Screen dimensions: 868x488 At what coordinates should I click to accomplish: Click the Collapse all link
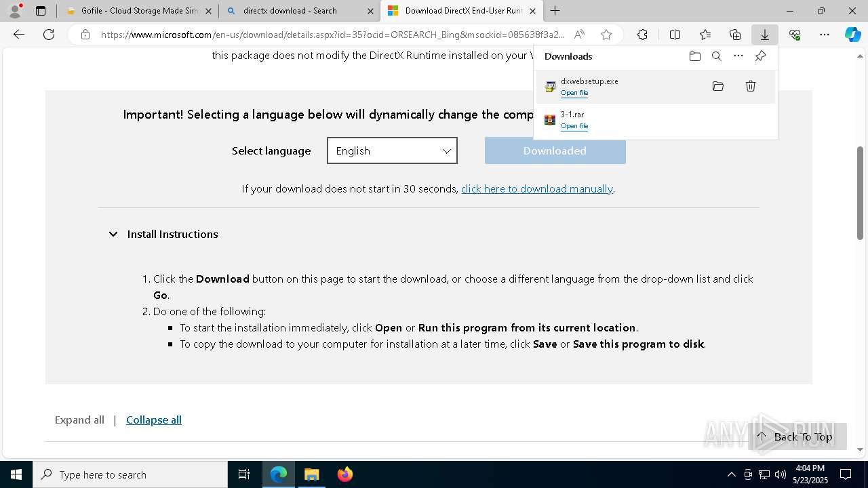point(154,420)
